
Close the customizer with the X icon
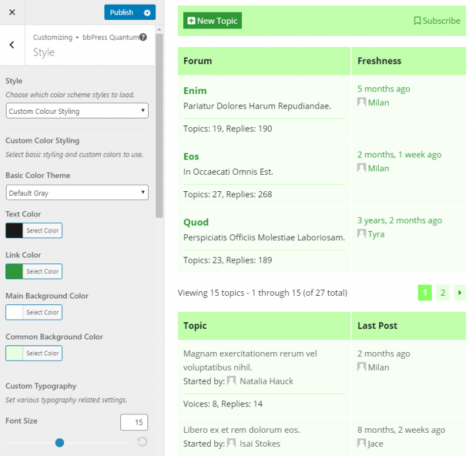pyautogui.click(x=12, y=12)
